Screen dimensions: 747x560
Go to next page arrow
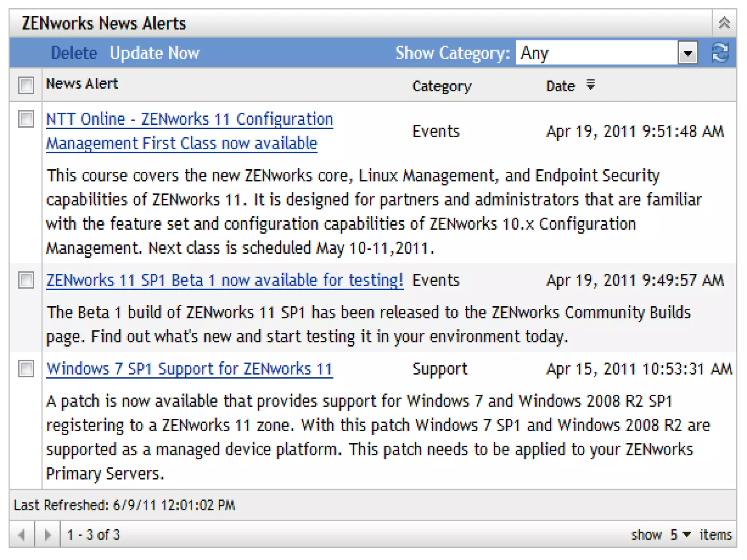click(x=48, y=534)
